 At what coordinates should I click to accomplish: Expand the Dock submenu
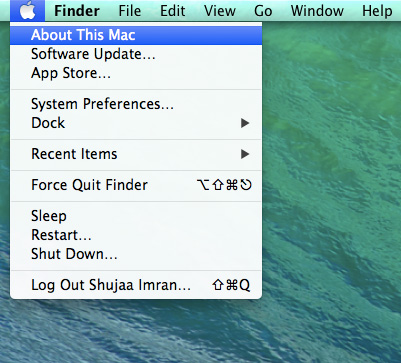point(136,123)
